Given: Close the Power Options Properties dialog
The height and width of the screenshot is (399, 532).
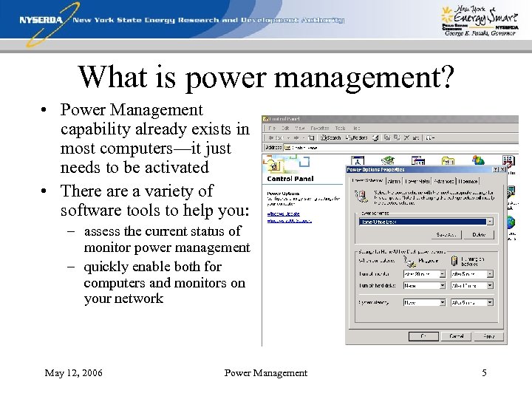Looking at the screenshot, I should [x=502, y=169].
